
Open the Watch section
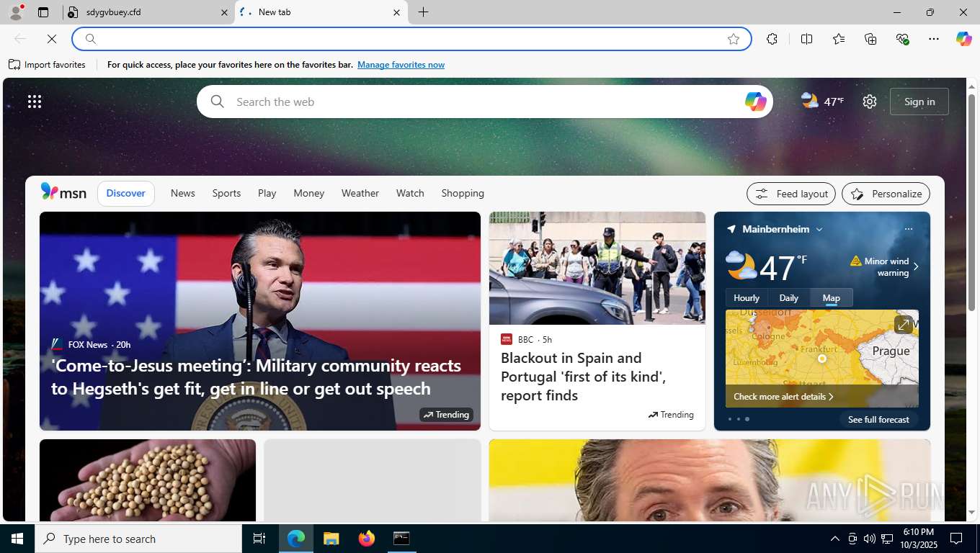[x=410, y=193]
